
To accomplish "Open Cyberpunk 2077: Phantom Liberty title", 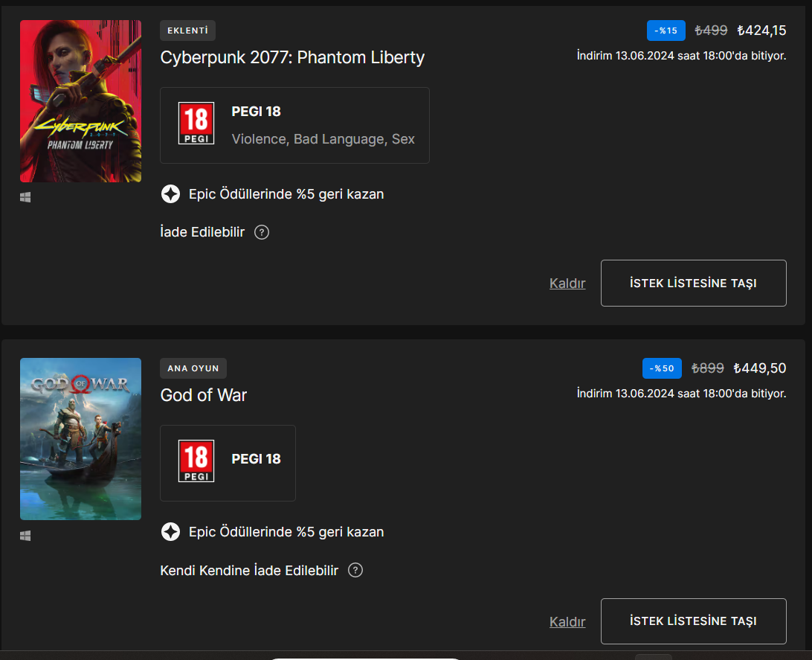I will 292,57.
